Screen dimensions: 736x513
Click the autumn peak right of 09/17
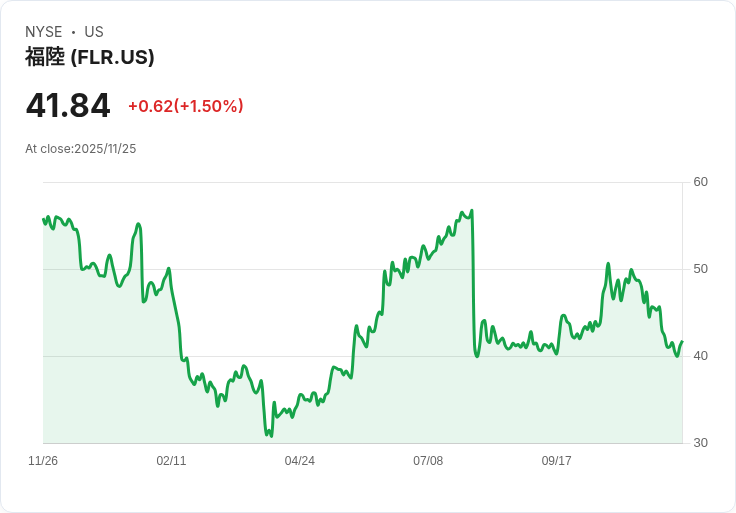608,264
